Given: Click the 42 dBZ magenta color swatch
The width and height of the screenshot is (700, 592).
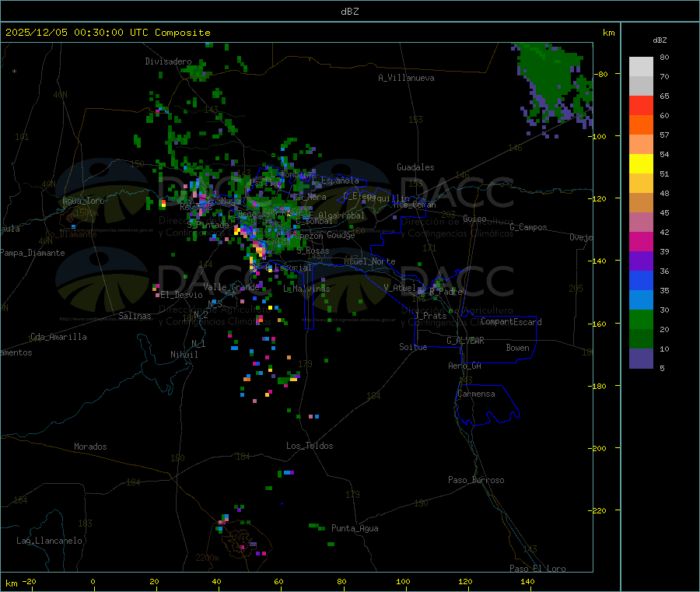Looking at the screenshot, I should pyautogui.click(x=641, y=241).
